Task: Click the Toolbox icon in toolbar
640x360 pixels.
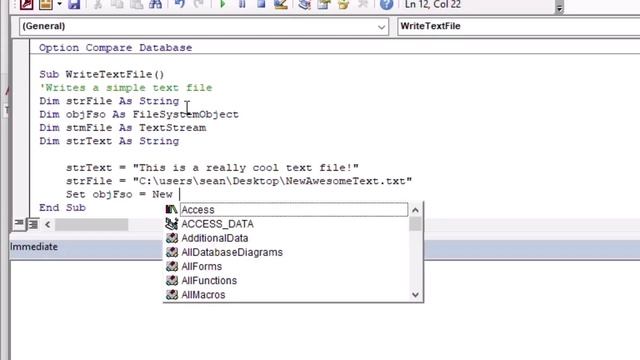Action: click(362, 4)
